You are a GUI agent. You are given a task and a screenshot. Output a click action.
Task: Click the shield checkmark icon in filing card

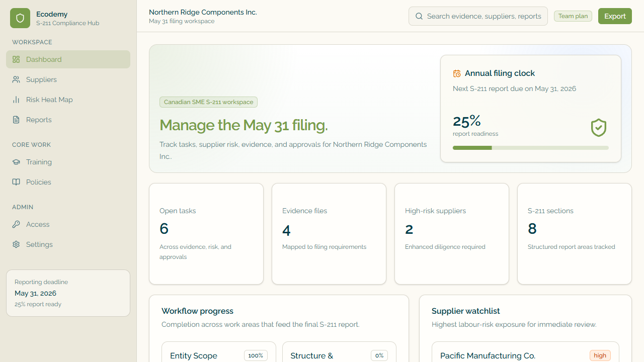tap(599, 128)
